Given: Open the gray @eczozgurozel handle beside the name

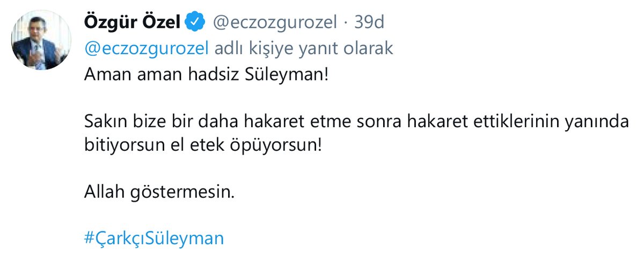Looking at the screenshot, I should 275,23.
